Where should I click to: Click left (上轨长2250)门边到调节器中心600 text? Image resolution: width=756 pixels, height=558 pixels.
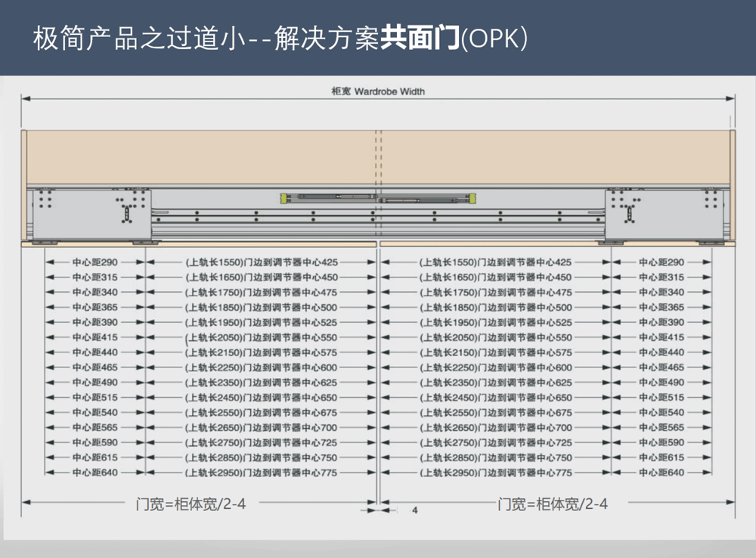point(261,367)
